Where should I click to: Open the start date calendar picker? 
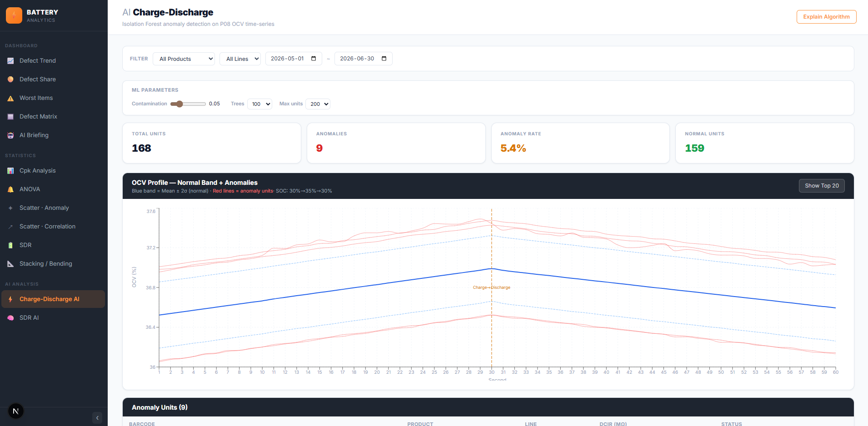click(x=314, y=59)
